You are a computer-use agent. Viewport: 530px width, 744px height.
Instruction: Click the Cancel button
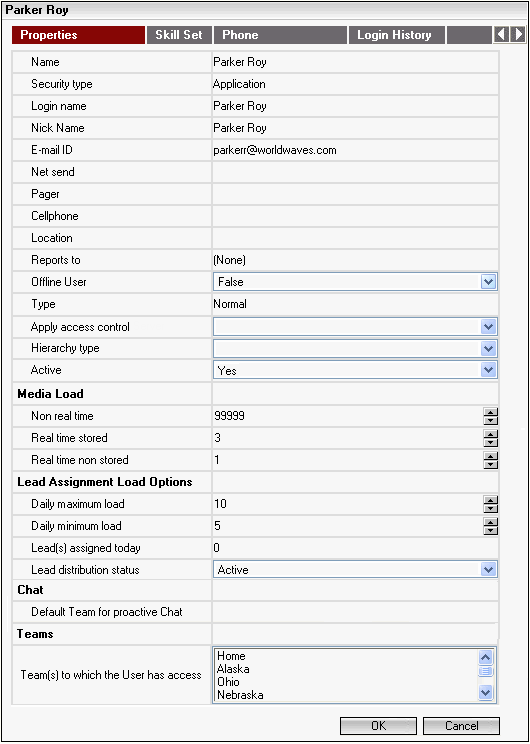(461, 725)
